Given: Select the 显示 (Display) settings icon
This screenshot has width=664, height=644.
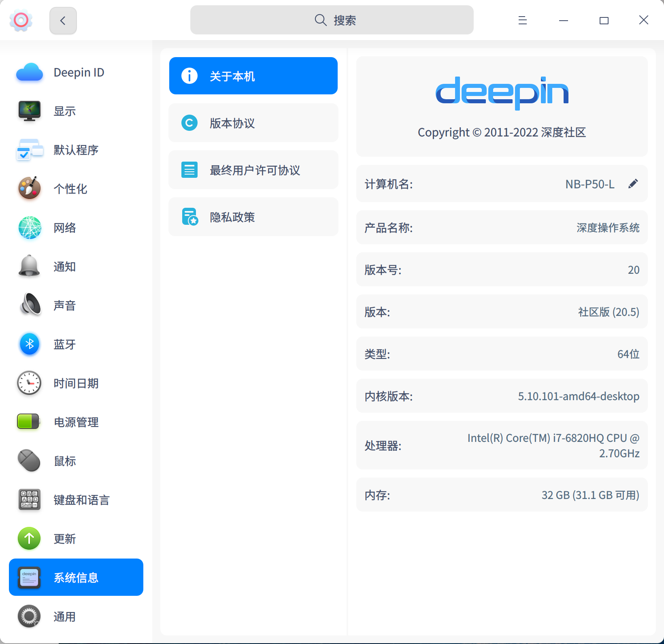Looking at the screenshot, I should 29,111.
